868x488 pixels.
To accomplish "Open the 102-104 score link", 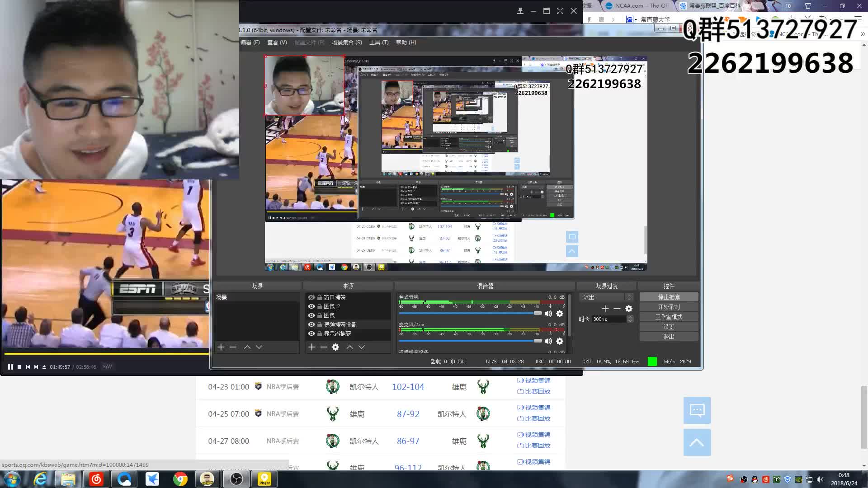I will [x=408, y=387].
